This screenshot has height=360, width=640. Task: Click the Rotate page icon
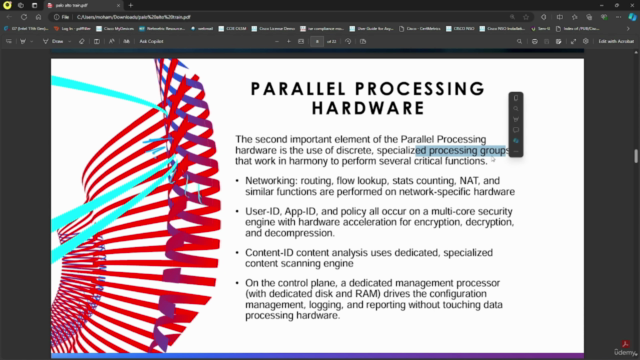pos(348,41)
